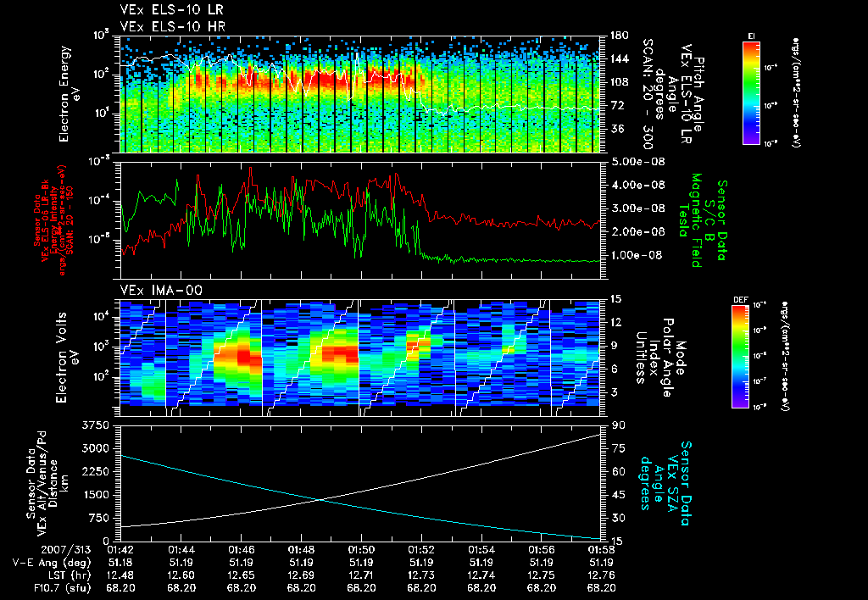The height and width of the screenshot is (600, 868).
Task: Click the LST value 12.71
Action: coord(361,575)
